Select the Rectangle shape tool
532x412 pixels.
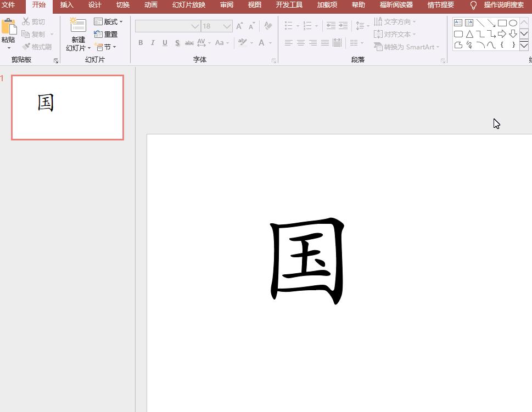tap(502, 22)
